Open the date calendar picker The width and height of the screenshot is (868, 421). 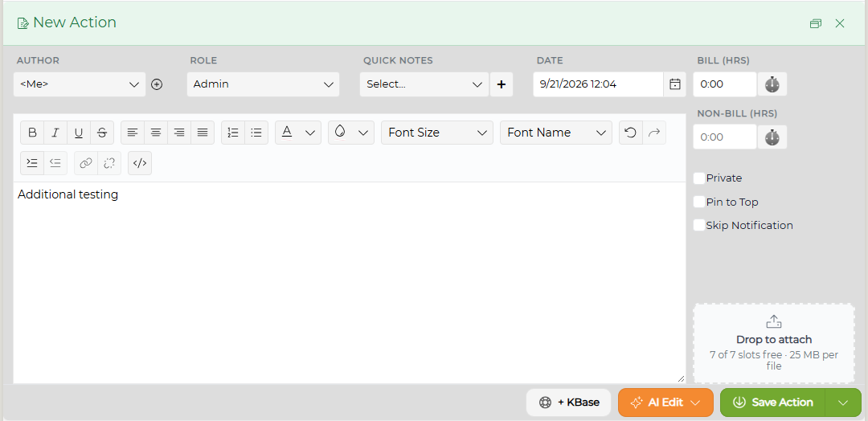tap(675, 84)
